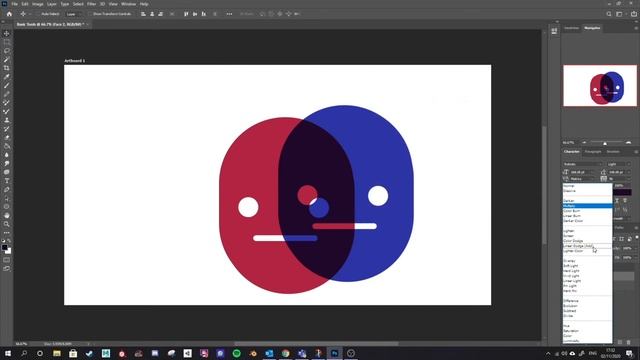640x360 pixels.
Task: Choose Soft Light blend mode
Action: coord(587,266)
